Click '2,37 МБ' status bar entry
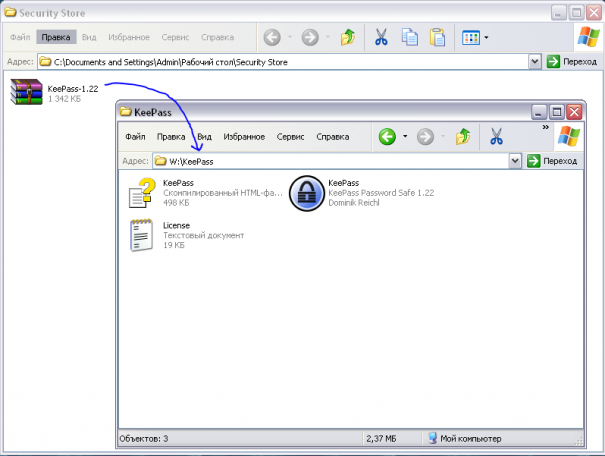The width and height of the screenshot is (605, 456). coord(381,439)
